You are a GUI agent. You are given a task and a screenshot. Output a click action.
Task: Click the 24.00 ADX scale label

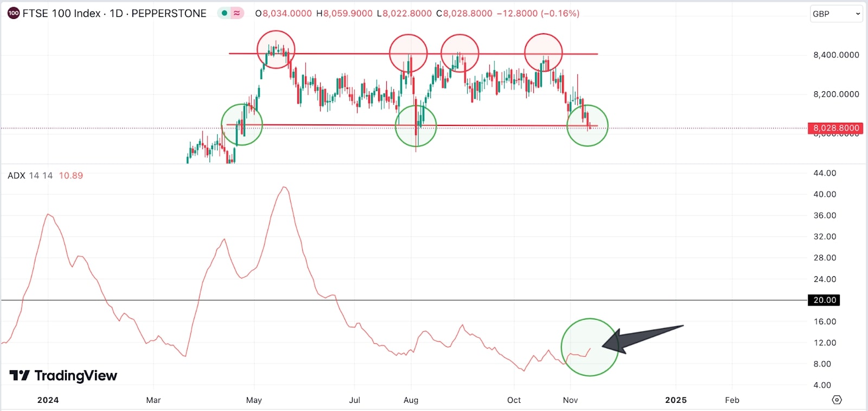[825, 279]
